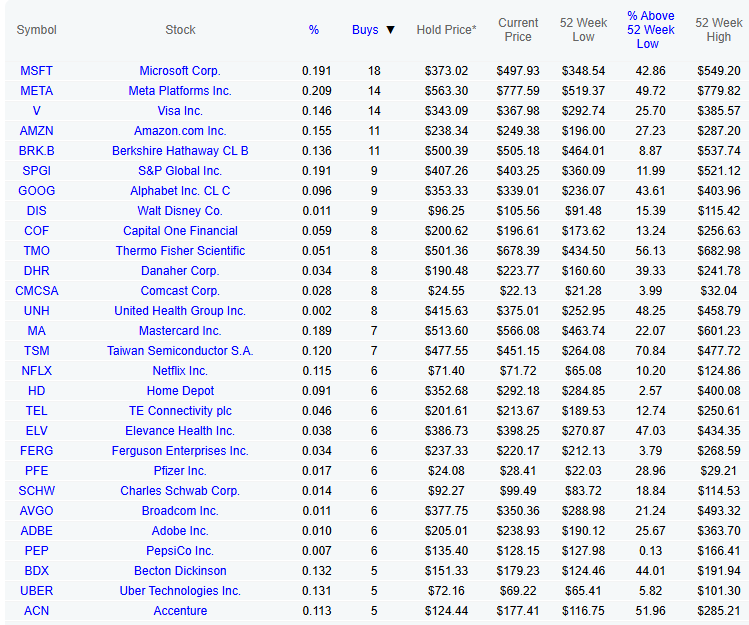This screenshot has width=749, height=625.
Task: Click the HD ticker link
Action: tap(36, 391)
